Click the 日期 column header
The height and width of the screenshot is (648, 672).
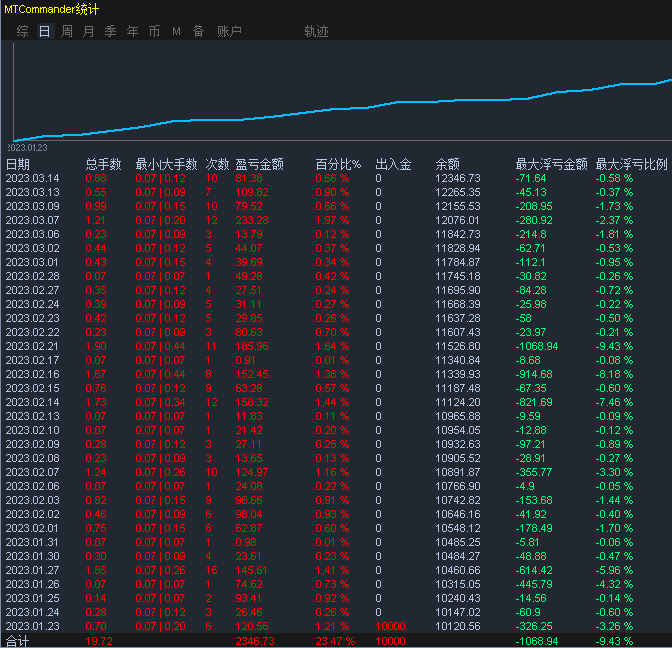click(x=18, y=164)
